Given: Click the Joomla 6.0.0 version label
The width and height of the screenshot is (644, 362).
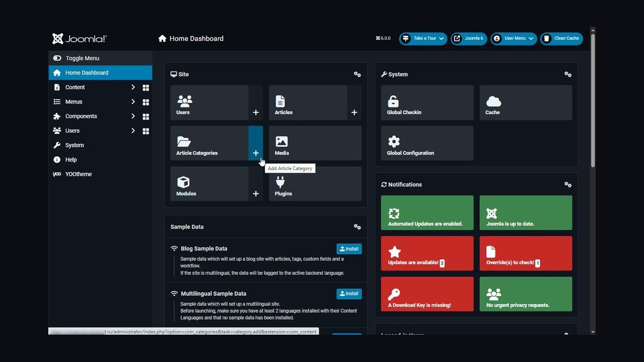Looking at the screenshot, I should [x=383, y=39].
